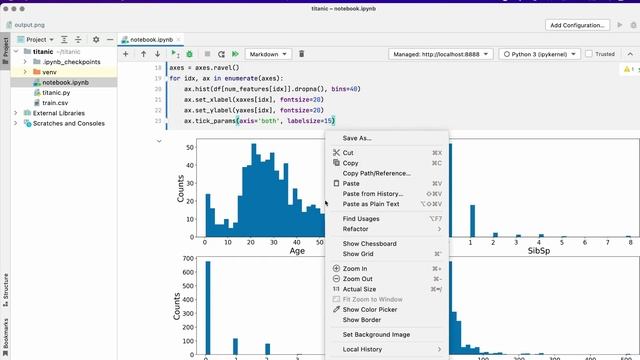640x360 pixels.
Task: Choose Show Grid menu item
Action: (x=387, y=253)
